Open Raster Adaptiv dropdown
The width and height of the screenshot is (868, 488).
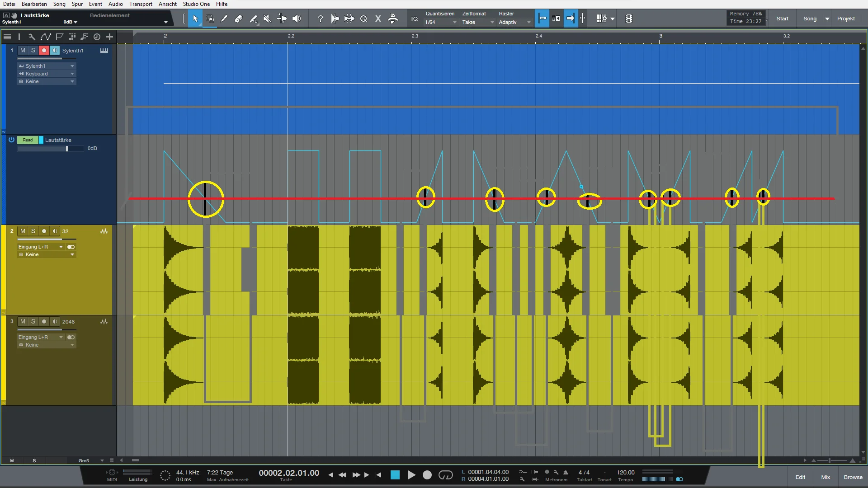(x=514, y=22)
